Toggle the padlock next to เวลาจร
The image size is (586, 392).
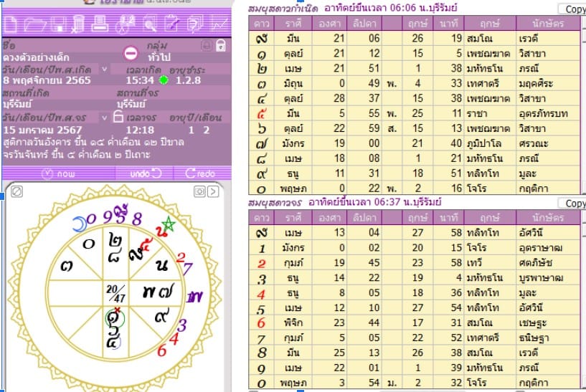point(119,118)
